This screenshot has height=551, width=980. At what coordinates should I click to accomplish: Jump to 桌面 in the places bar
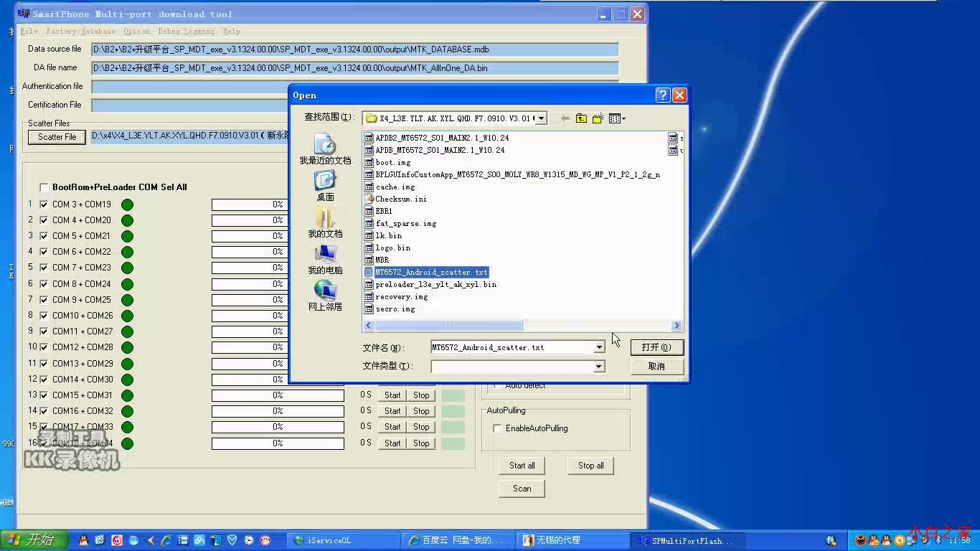click(325, 187)
